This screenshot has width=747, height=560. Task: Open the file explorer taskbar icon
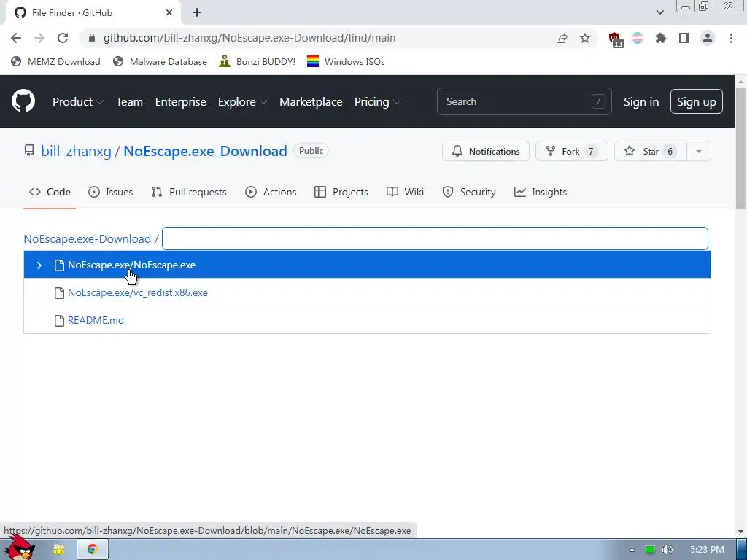(x=59, y=550)
